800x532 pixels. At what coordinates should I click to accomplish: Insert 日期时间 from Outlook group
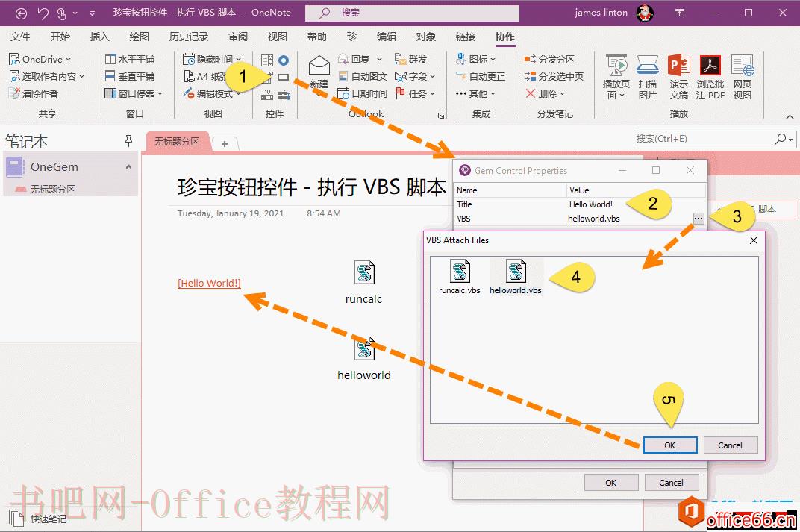click(363, 94)
